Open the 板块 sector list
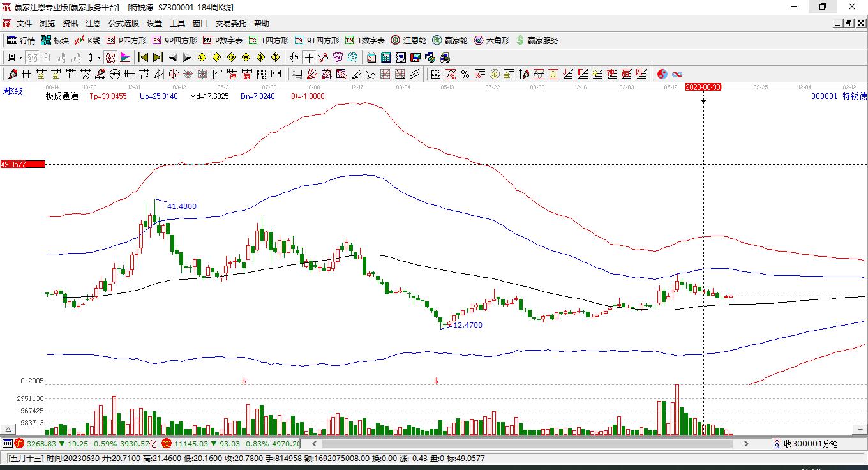Image resolution: width=868 pixels, height=470 pixels. [x=54, y=40]
